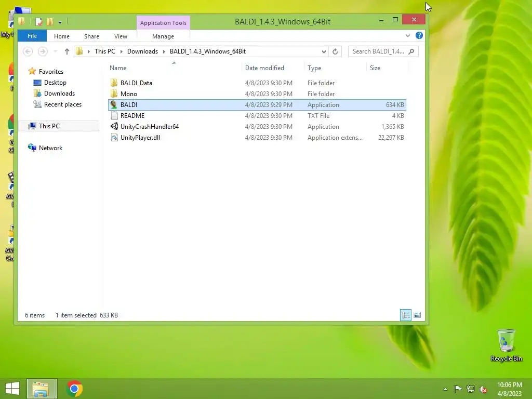Select the BALDI_Data folder icon

coord(114,83)
